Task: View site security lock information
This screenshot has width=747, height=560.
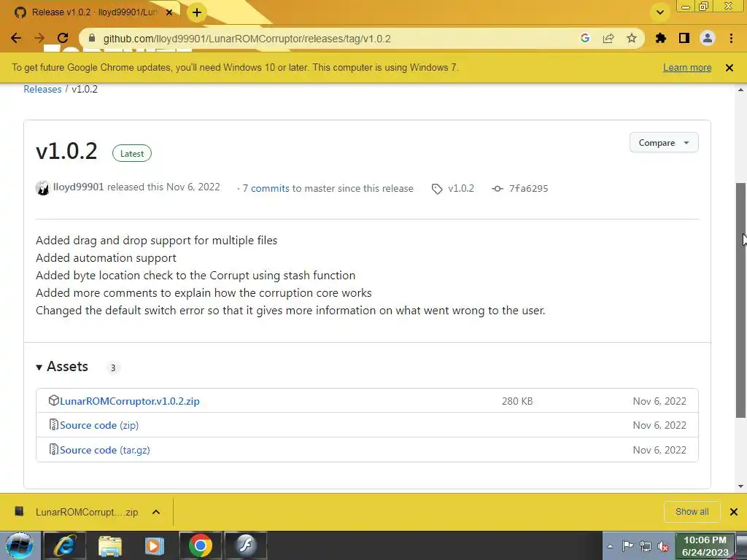Action: coord(92,38)
